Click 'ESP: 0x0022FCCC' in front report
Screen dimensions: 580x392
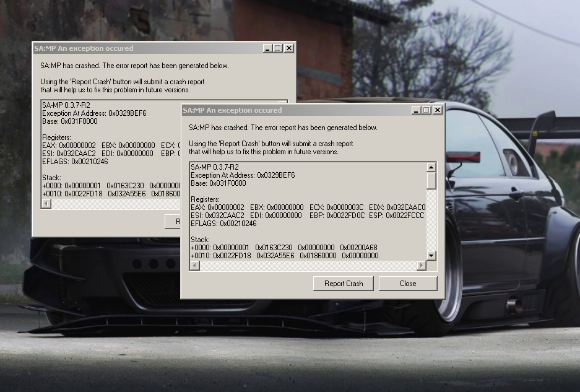[x=397, y=216]
